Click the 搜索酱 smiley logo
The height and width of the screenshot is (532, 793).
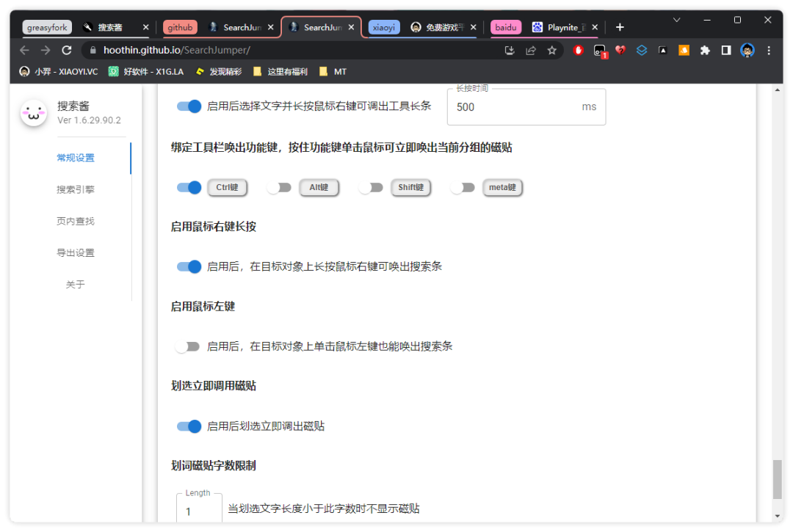tap(34, 113)
